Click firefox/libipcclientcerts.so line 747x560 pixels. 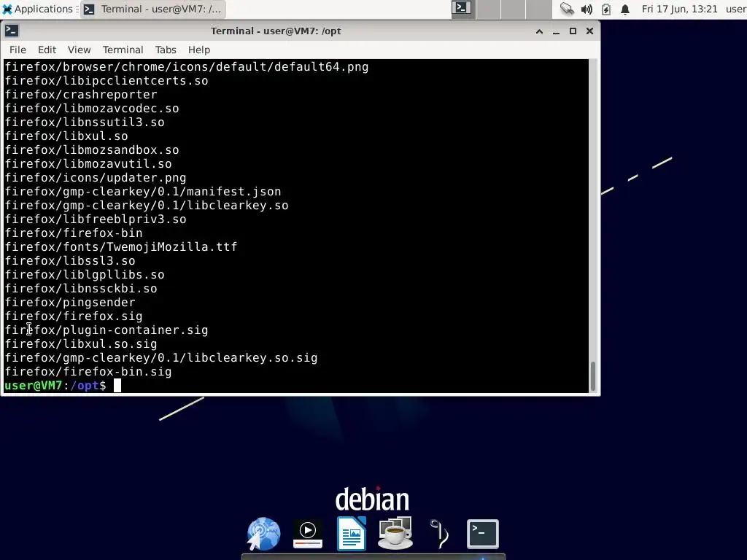coord(107,81)
